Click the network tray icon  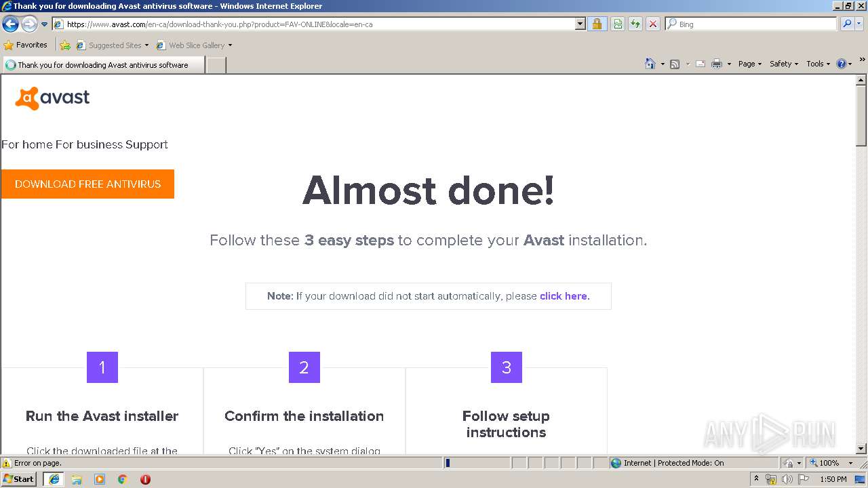coord(771,479)
